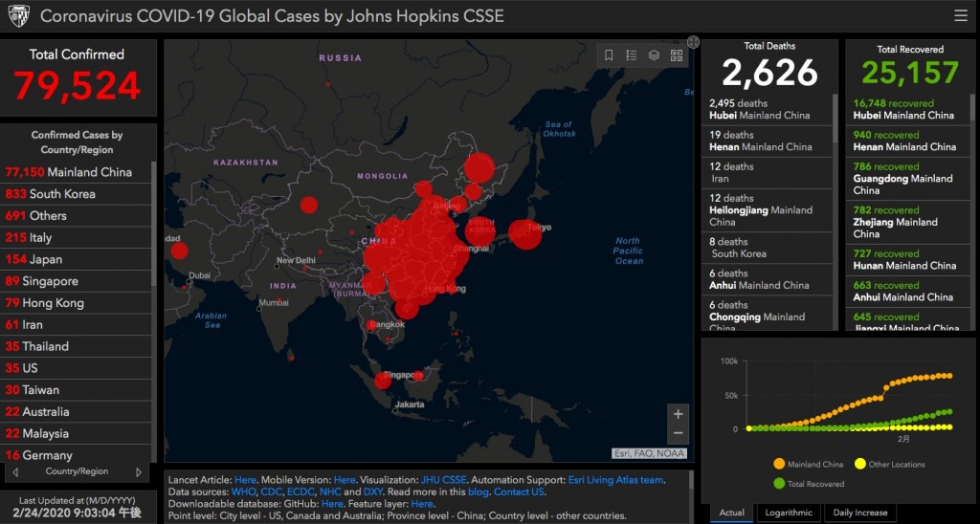Switch chart to Daily Increase tab
The height and width of the screenshot is (524, 980).
(x=860, y=513)
